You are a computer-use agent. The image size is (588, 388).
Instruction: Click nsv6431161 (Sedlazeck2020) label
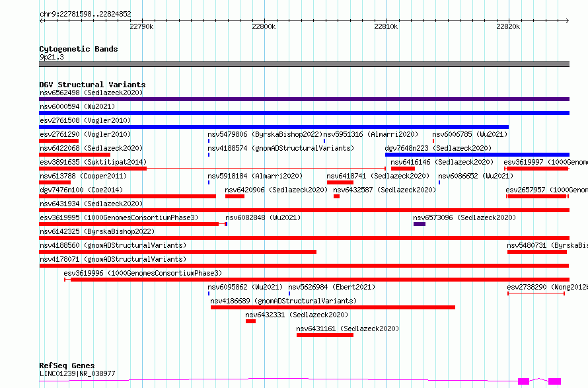pos(348,329)
